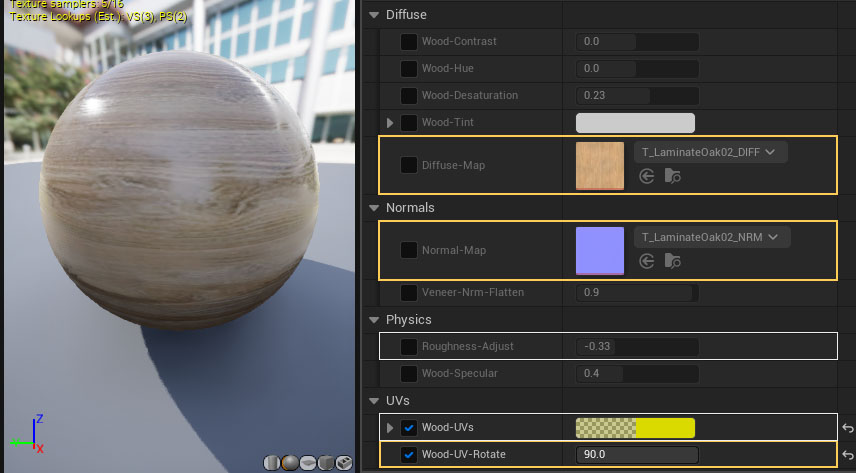The image size is (856, 473).
Task: Click the Wood-UV-Rotate parameter label
Action: 463,454
